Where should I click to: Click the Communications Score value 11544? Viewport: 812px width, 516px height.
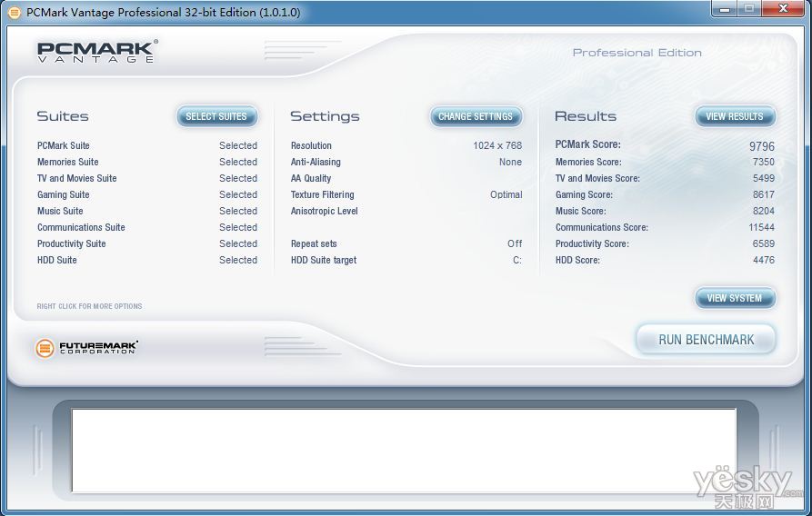click(x=761, y=227)
